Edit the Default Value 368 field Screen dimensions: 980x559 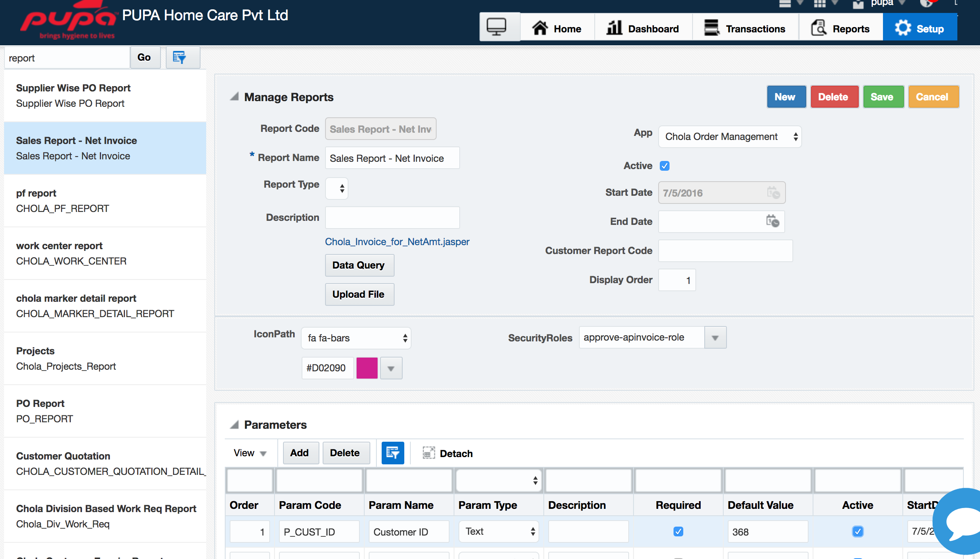pos(768,531)
